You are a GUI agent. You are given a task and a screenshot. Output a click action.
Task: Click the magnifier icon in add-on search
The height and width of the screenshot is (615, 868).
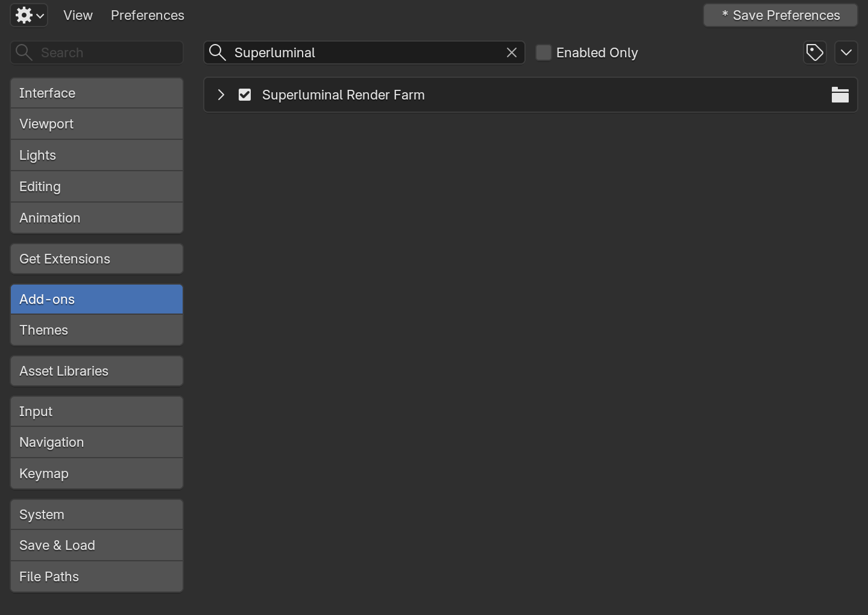pyautogui.click(x=217, y=52)
